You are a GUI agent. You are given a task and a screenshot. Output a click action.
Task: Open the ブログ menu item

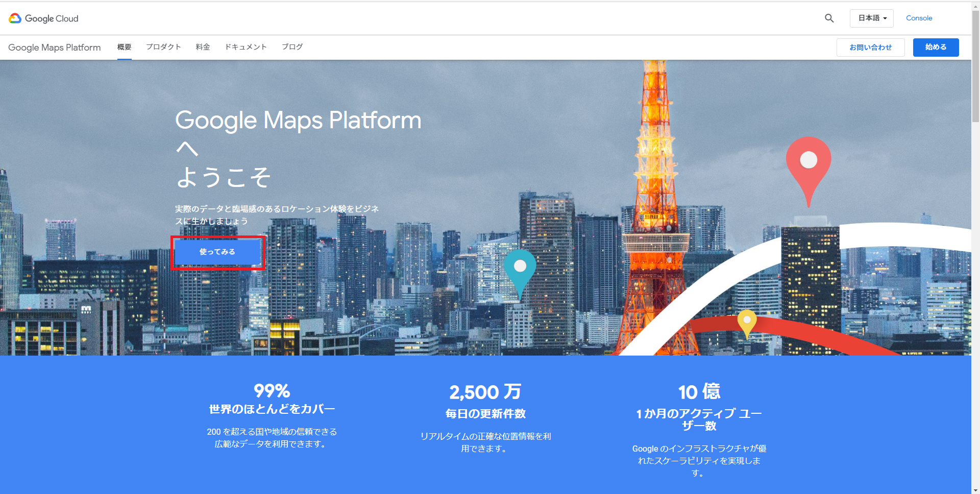(292, 47)
